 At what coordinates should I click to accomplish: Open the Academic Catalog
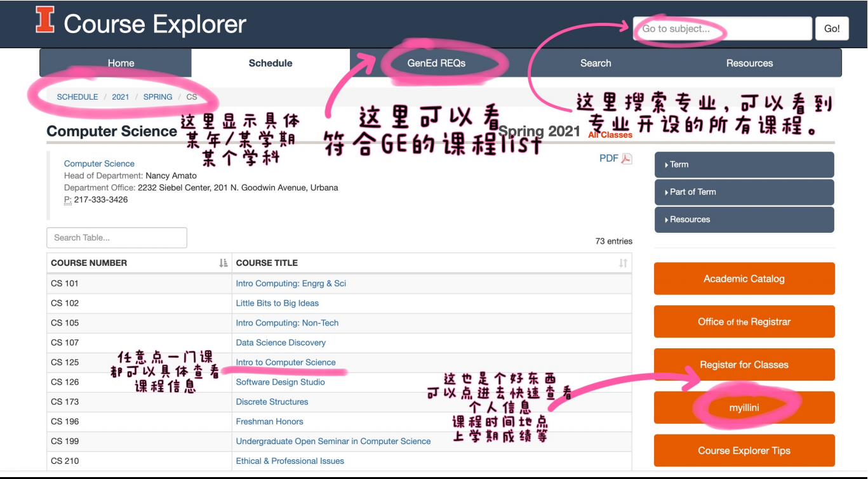point(743,279)
